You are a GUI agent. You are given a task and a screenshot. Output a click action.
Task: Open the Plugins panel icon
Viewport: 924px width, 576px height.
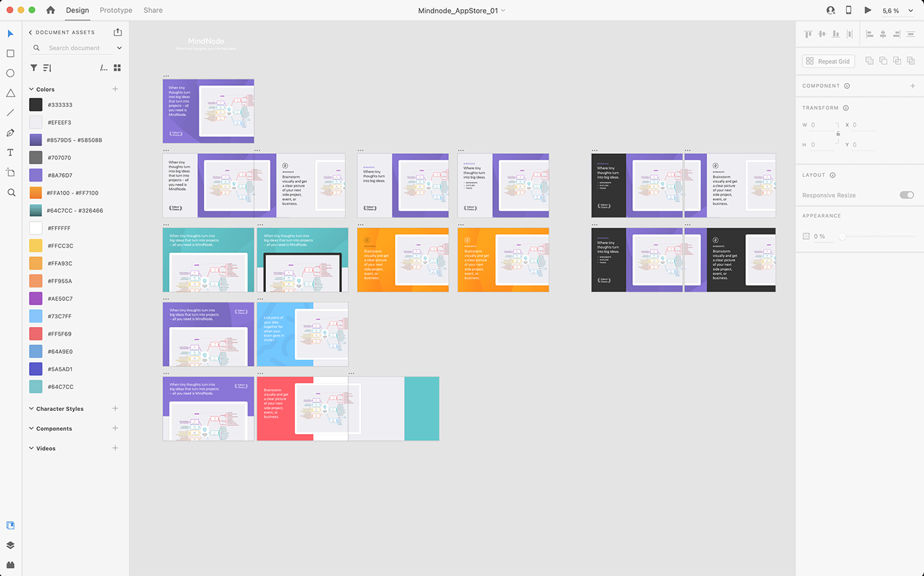[x=10, y=565]
